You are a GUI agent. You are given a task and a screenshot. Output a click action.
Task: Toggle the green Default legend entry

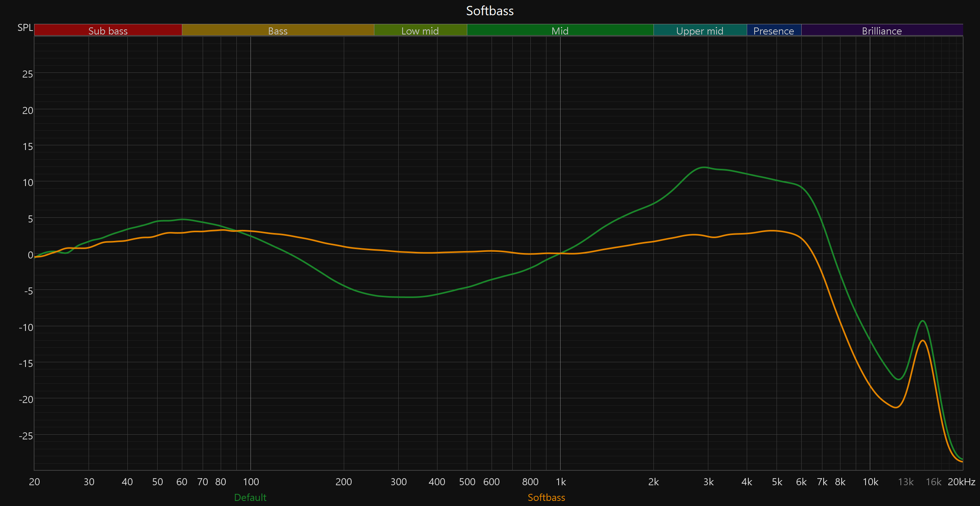[x=250, y=497]
